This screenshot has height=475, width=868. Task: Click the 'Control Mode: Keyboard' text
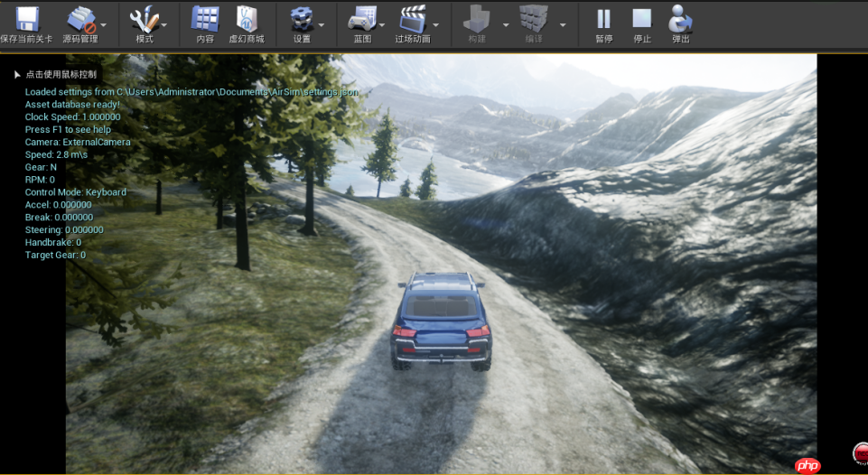coord(76,192)
